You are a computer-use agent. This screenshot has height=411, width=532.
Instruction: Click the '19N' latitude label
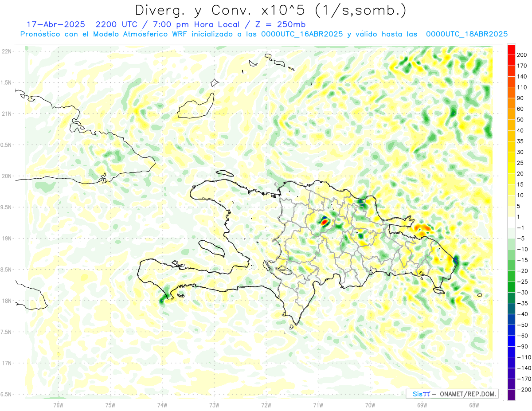pos(7,239)
